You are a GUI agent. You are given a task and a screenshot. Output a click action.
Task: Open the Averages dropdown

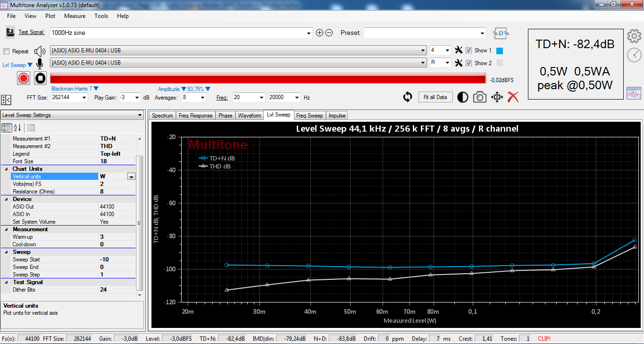203,98
